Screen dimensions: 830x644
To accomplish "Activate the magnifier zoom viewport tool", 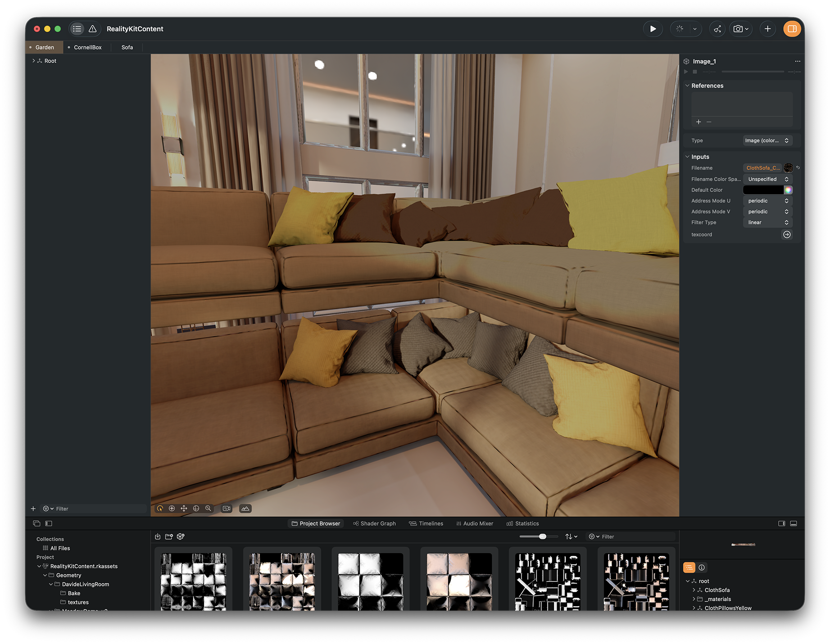I will tap(208, 509).
